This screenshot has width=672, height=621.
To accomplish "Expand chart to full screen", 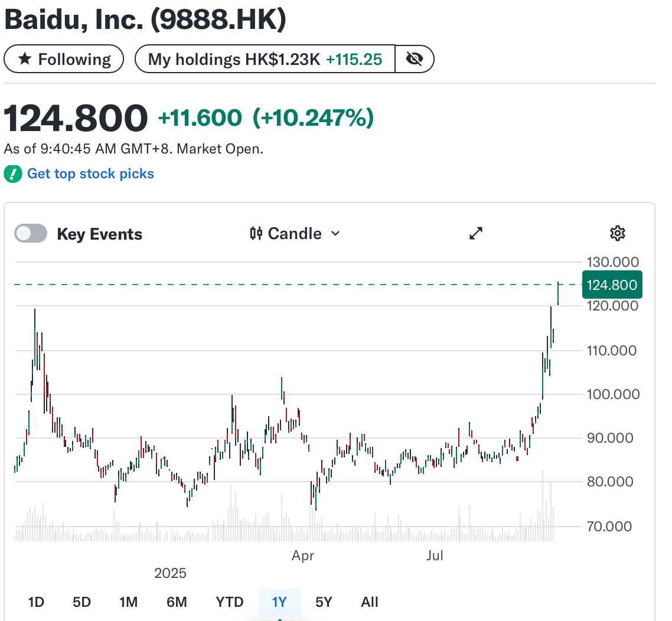I will [x=476, y=233].
